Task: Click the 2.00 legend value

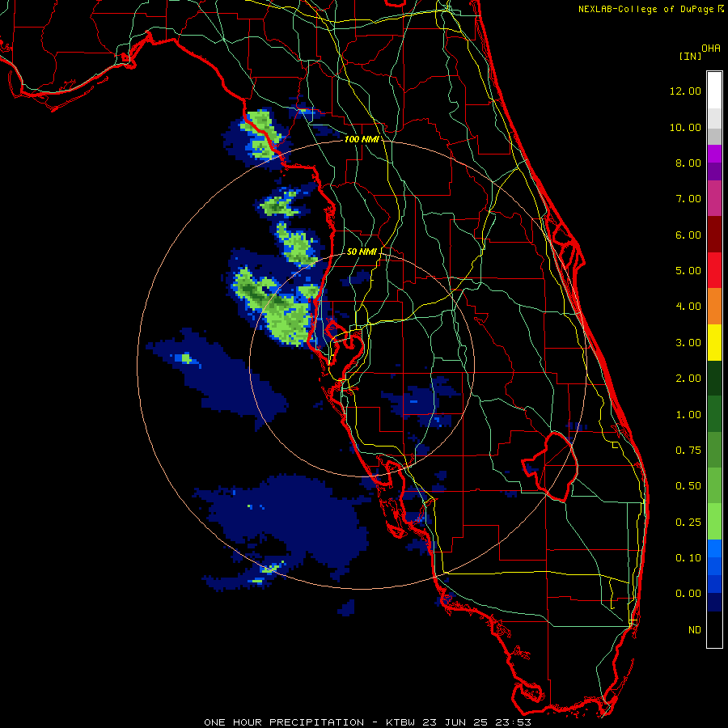Action: (688, 379)
